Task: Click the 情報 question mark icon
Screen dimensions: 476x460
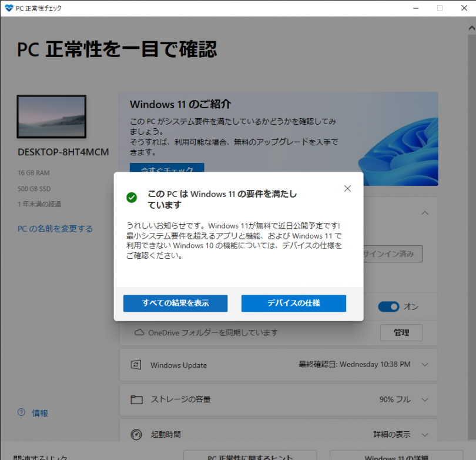Action: [x=21, y=412]
